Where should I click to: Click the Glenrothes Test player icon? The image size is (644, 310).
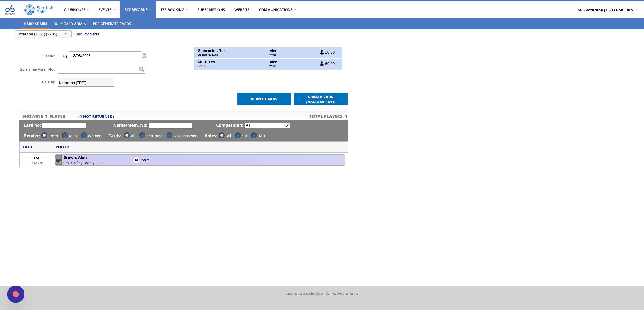[x=322, y=52]
